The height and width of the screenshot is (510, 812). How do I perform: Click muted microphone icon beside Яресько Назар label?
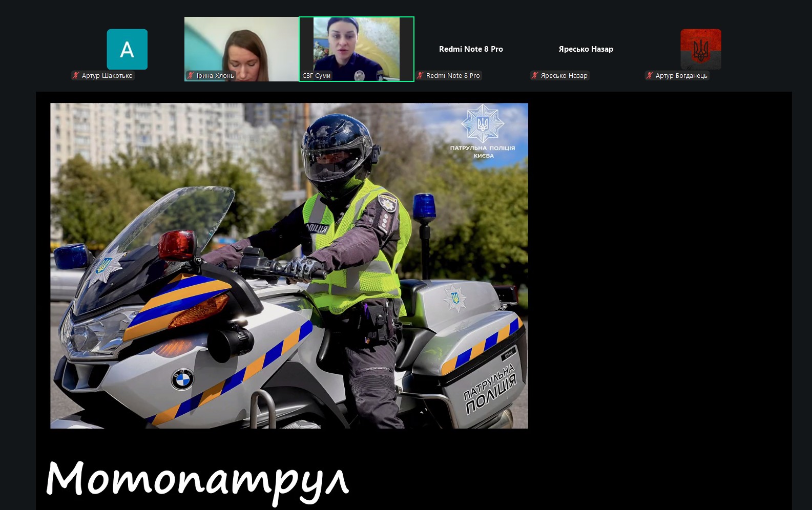click(535, 76)
